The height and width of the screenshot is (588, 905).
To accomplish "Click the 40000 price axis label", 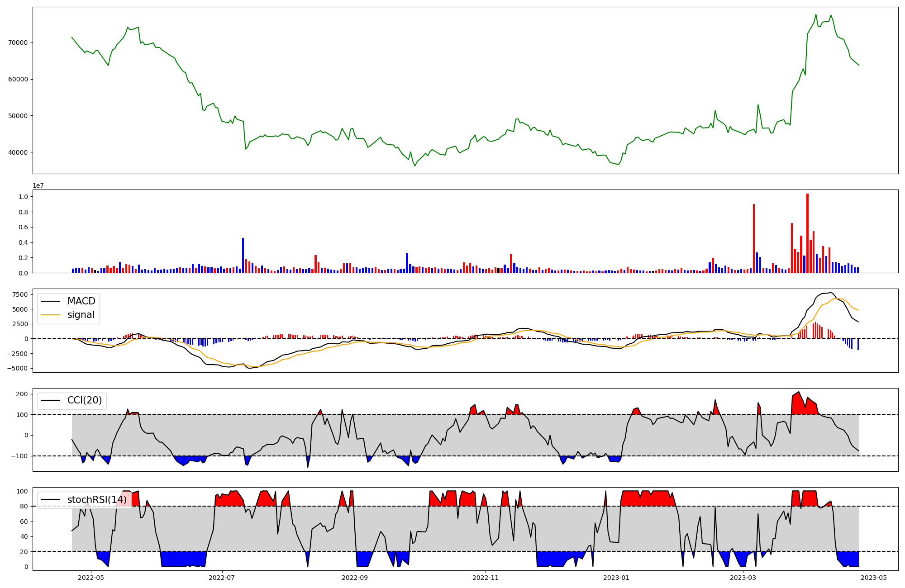I will tap(18, 152).
